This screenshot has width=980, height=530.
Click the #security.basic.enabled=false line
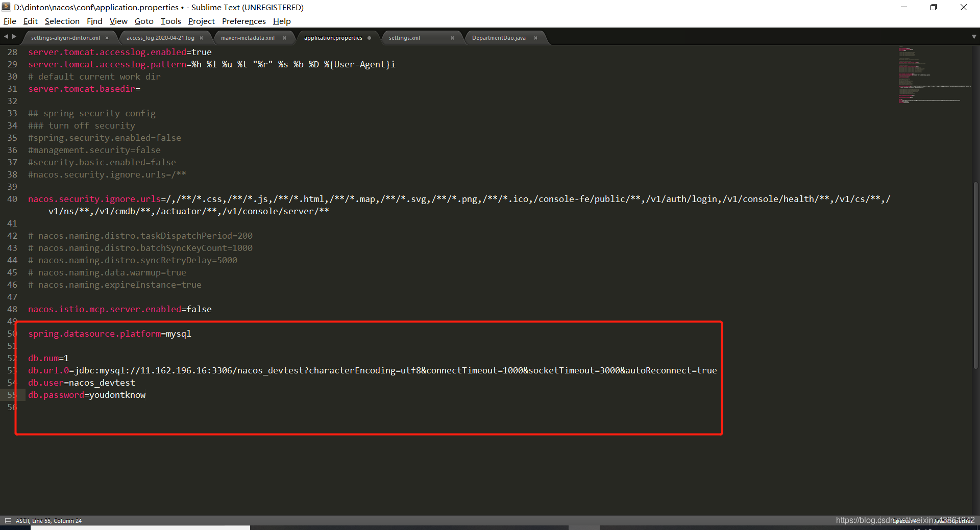pos(102,162)
